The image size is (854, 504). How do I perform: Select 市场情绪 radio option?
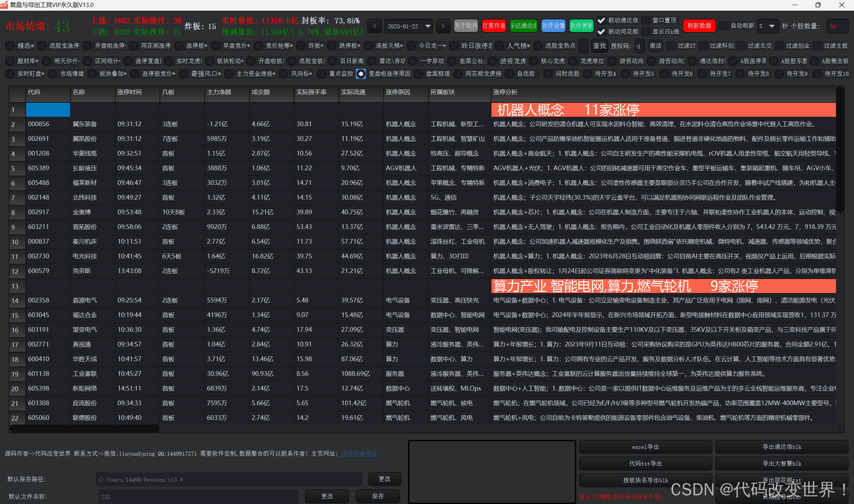[53, 74]
